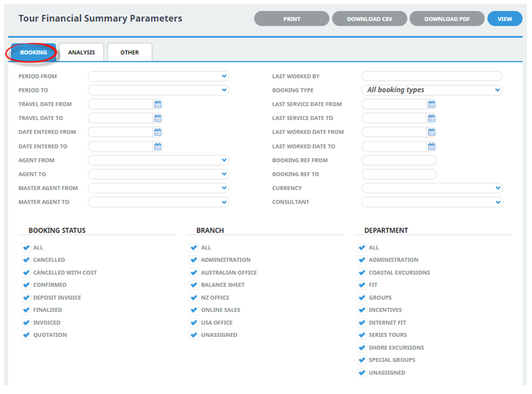Open calendar for Date Entered To
This screenshot has height=394, width=532.
(x=158, y=146)
